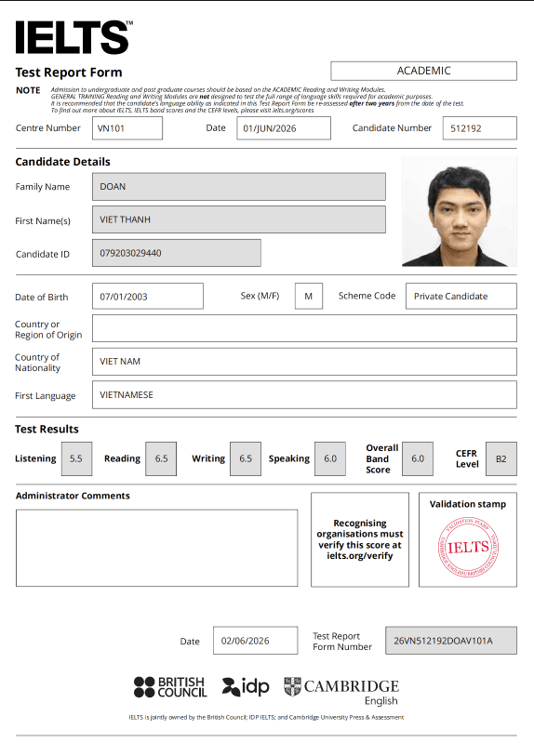Click the Speaking label
Viewport: 534px width, 756px height.
(x=289, y=458)
